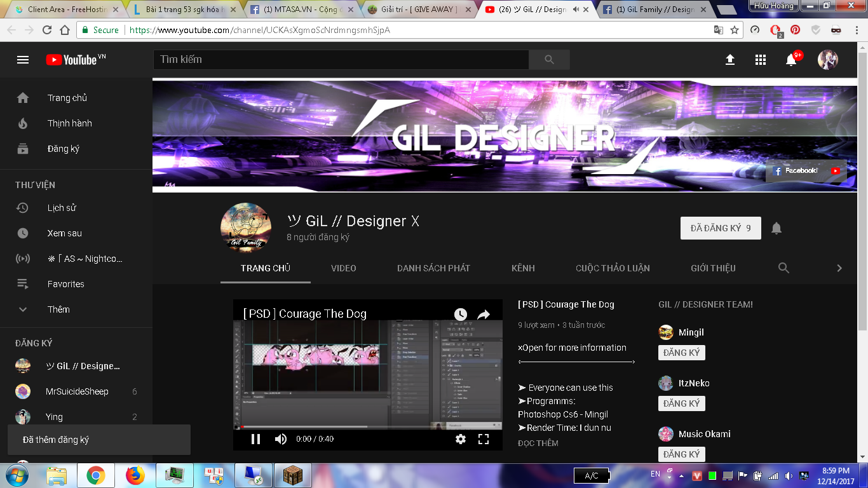868x488 pixels.
Task: Open the Chrome three-dot menu
Action: click(857, 30)
